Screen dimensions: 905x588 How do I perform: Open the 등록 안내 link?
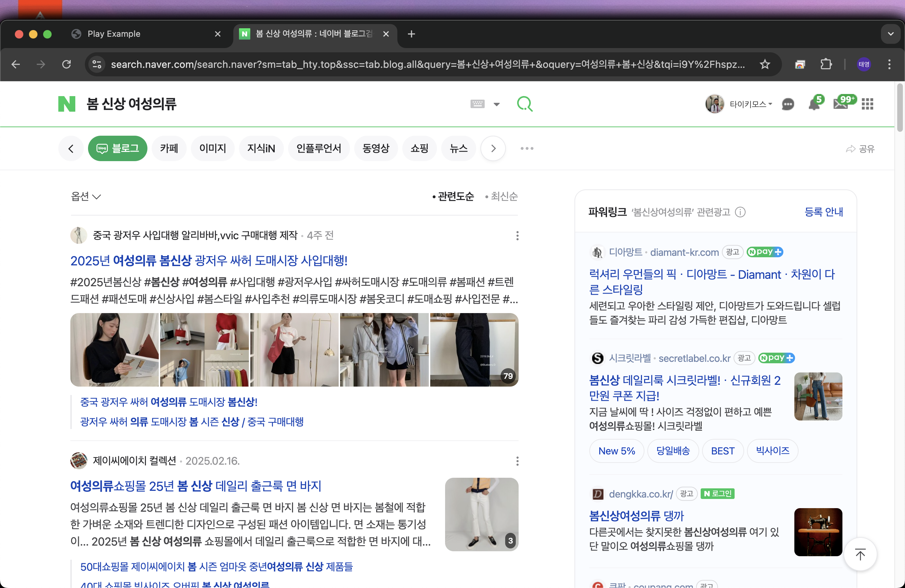pos(824,212)
